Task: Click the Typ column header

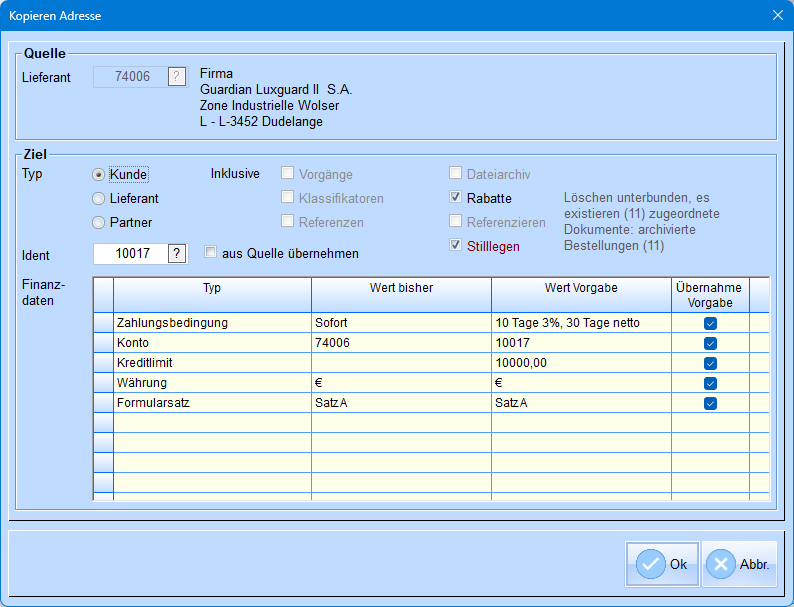Action: tap(212, 295)
